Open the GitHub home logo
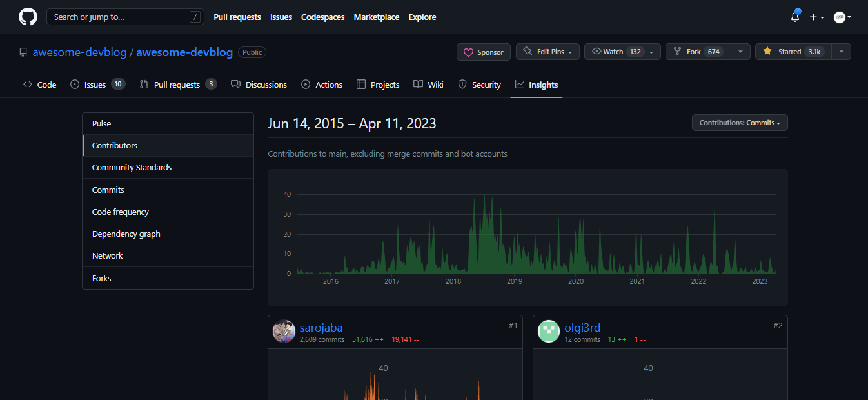 pos(28,17)
